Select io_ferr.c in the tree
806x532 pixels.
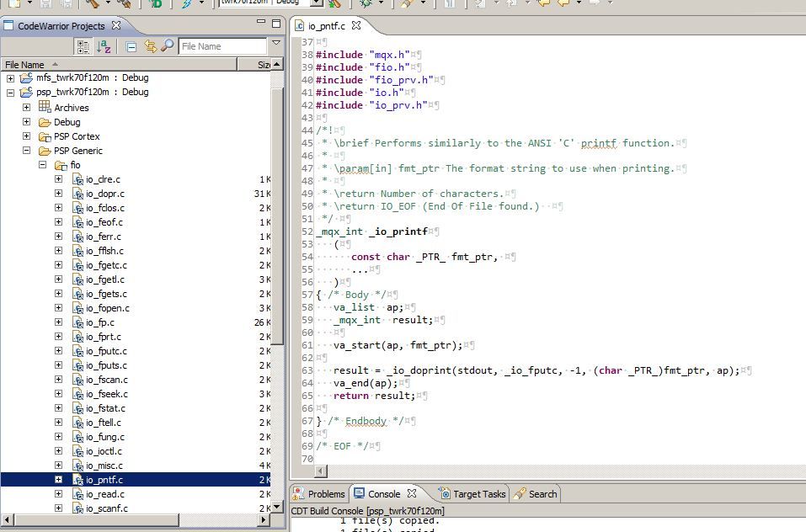(104, 237)
